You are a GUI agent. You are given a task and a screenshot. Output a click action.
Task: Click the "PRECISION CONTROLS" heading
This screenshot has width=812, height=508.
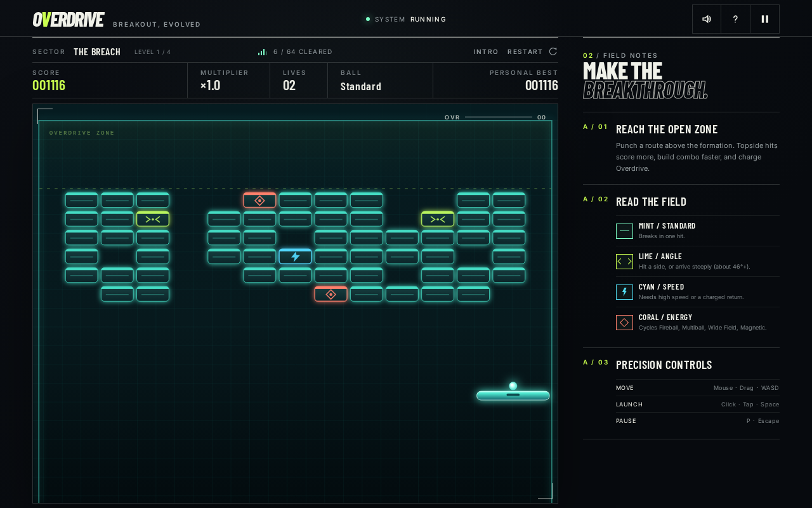[664, 365]
